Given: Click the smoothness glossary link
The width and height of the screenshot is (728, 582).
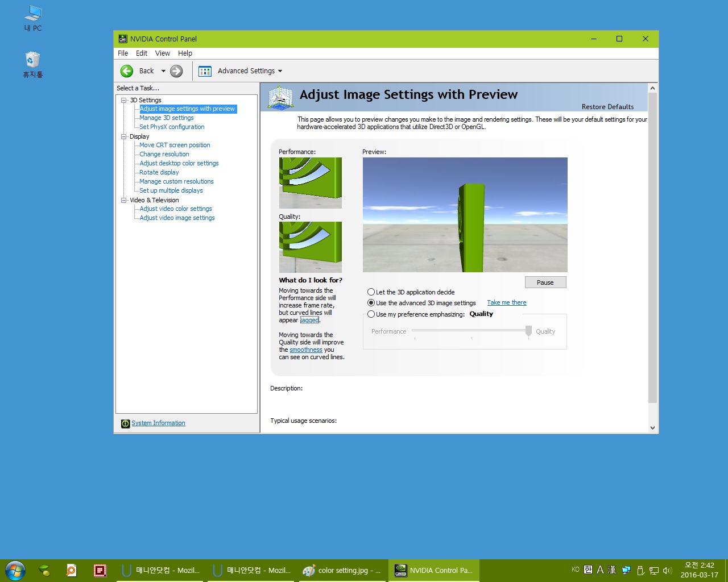Looking at the screenshot, I should click(x=306, y=350).
